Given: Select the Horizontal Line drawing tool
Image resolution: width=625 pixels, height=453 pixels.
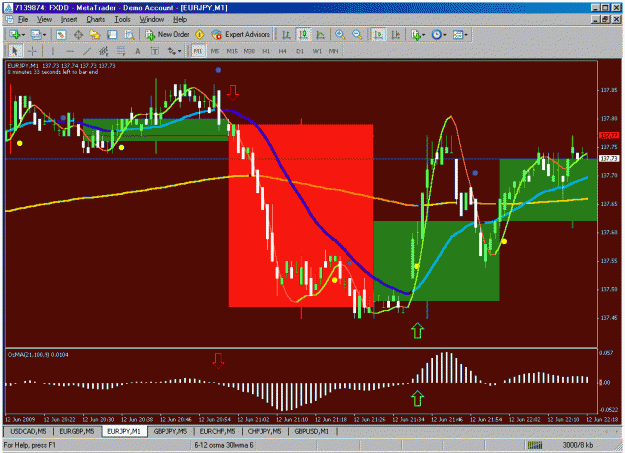Looking at the screenshot, I should click(x=70, y=51).
